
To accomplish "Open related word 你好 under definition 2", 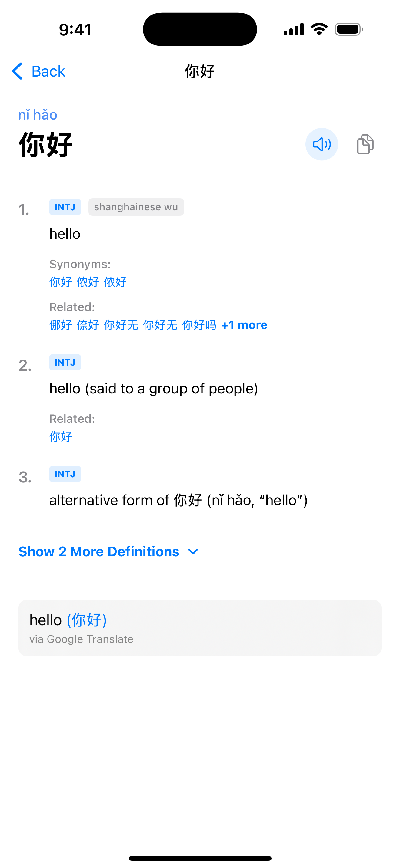I will click(x=61, y=436).
